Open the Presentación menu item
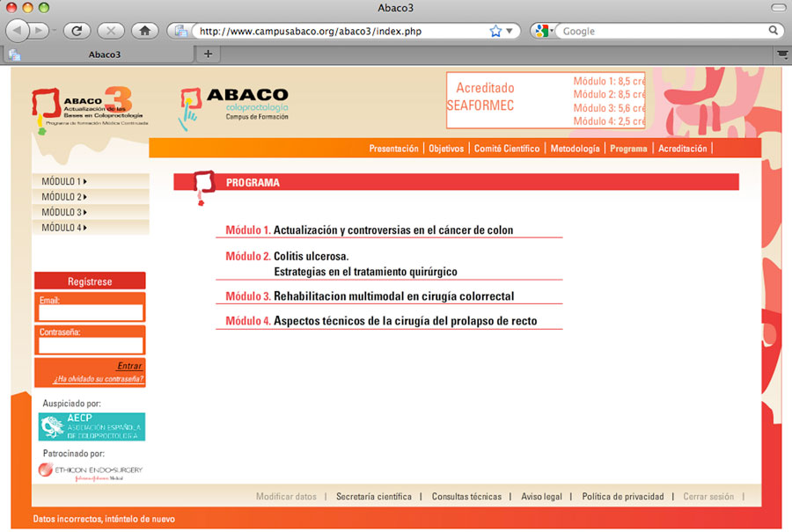 coord(393,149)
